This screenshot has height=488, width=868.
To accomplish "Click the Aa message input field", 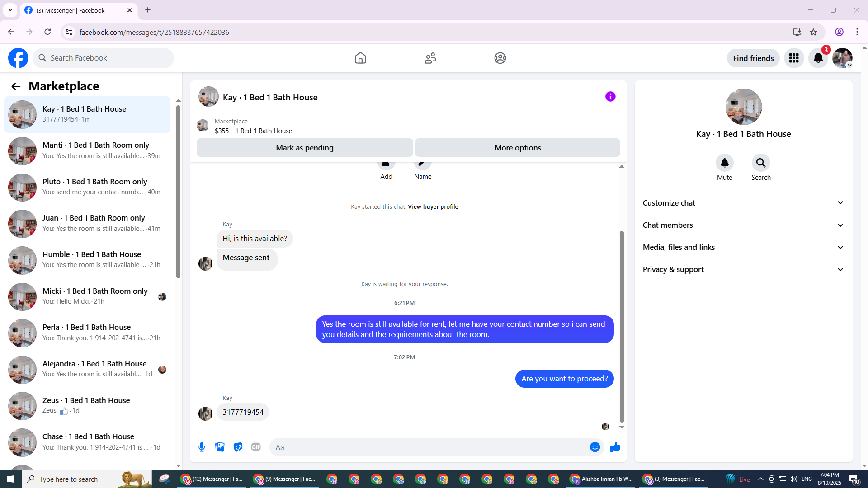I will coord(429,447).
